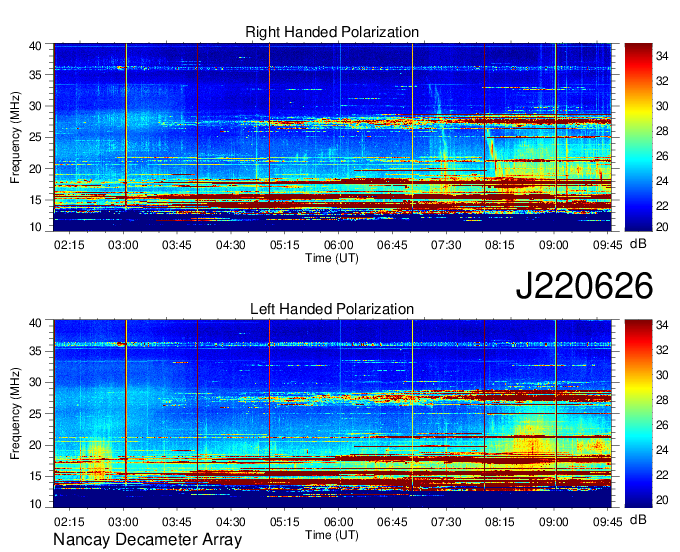Screen dimensions: 680x552
Task: Click the "Left Handed Polarization" plot title
Action: tap(332, 309)
